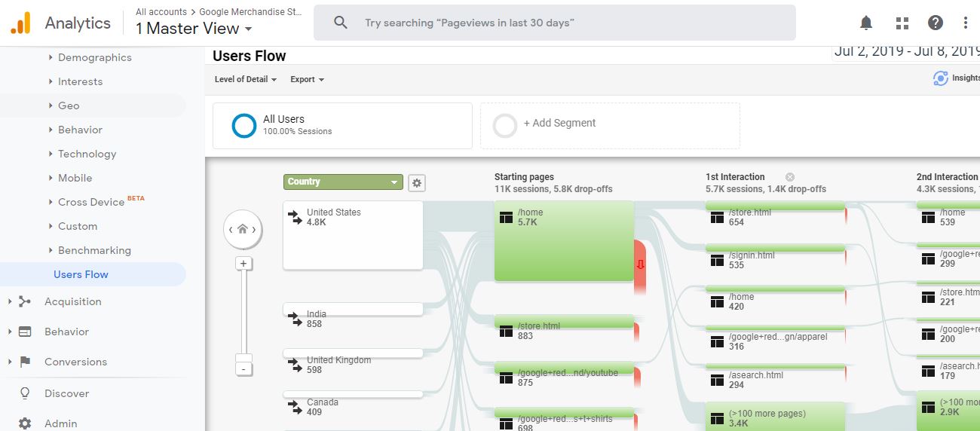Expand the Export dropdown
Viewport: 980px width, 431px height.
click(307, 79)
